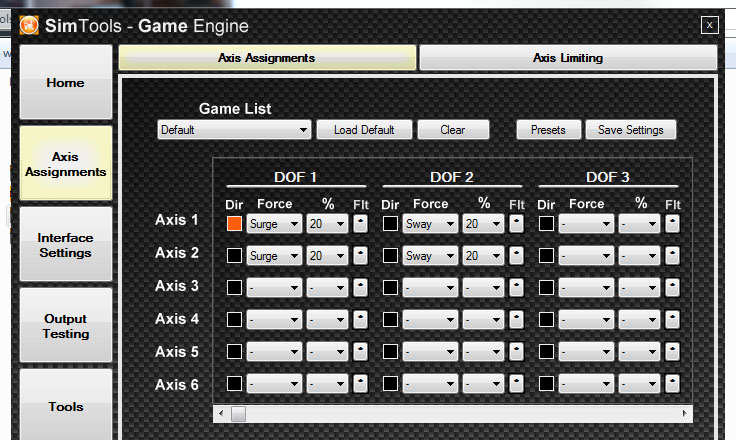736x440 pixels.
Task: Open the Interface Settings sidebar section
Action: [66, 245]
